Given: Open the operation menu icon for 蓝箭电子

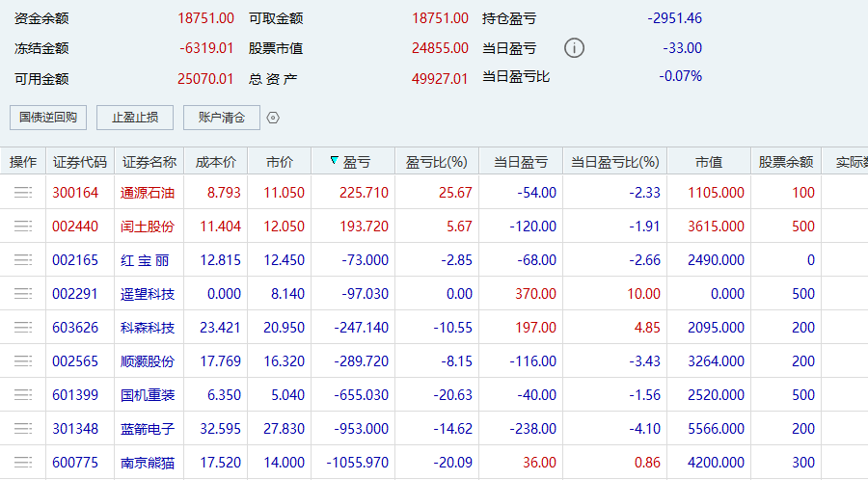Looking at the screenshot, I should coord(23,429).
